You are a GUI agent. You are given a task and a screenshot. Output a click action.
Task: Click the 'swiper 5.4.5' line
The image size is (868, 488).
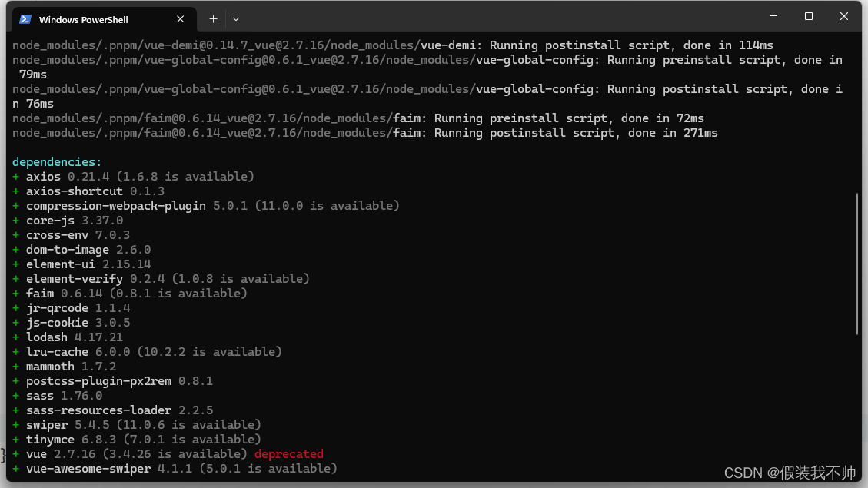point(137,425)
